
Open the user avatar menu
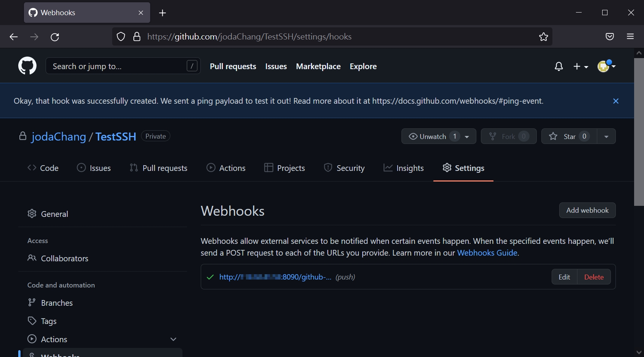tap(606, 66)
